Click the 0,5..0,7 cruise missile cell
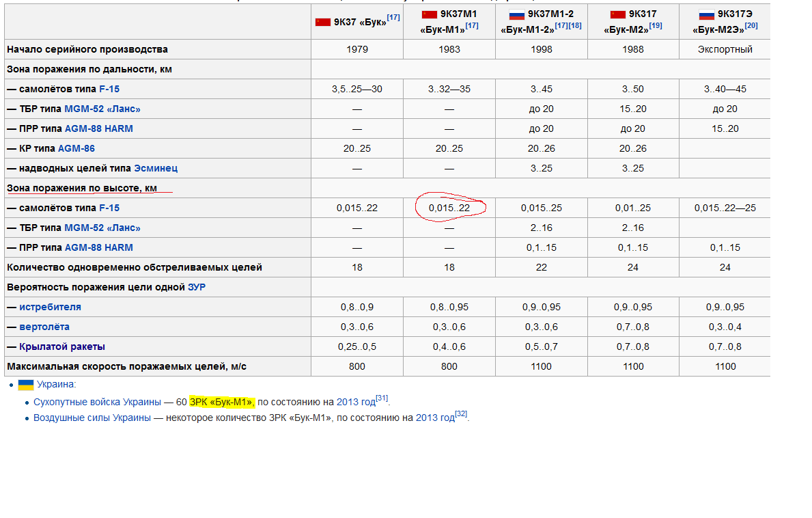The image size is (812, 518). [541, 346]
